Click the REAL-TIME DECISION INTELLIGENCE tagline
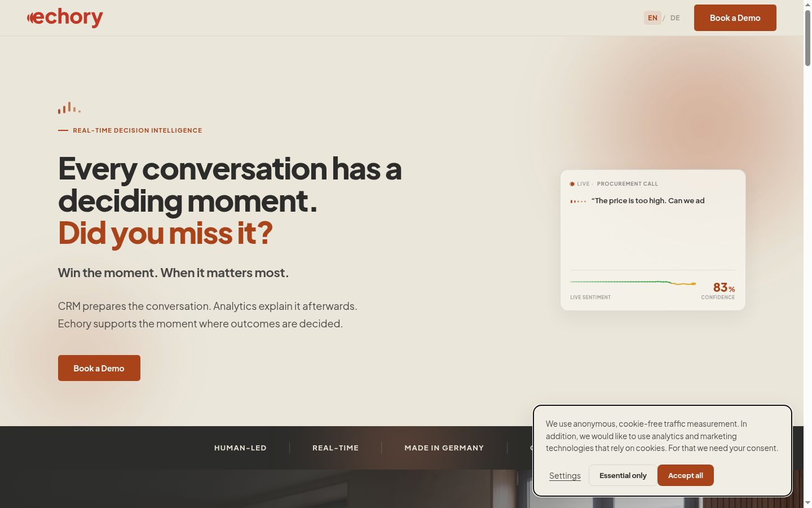The height and width of the screenshot is (508, 812). tap(137, 130)
